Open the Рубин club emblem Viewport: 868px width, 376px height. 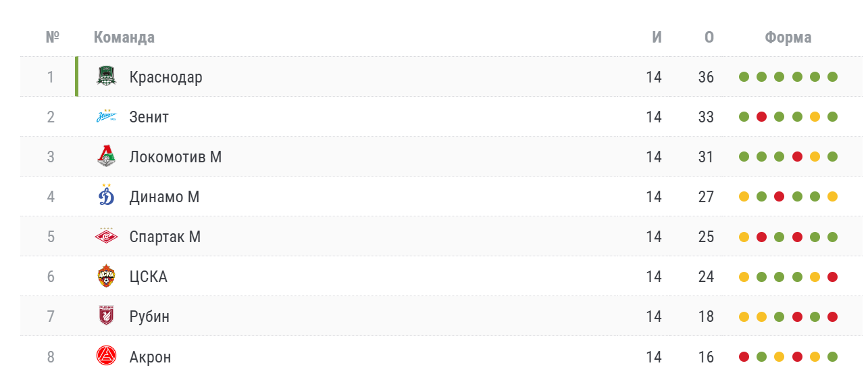coord(106,316)
